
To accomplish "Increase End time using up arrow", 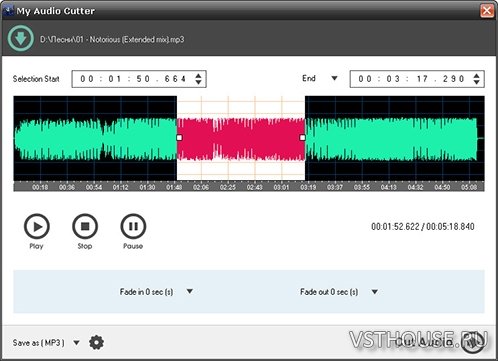I will 476,76.
